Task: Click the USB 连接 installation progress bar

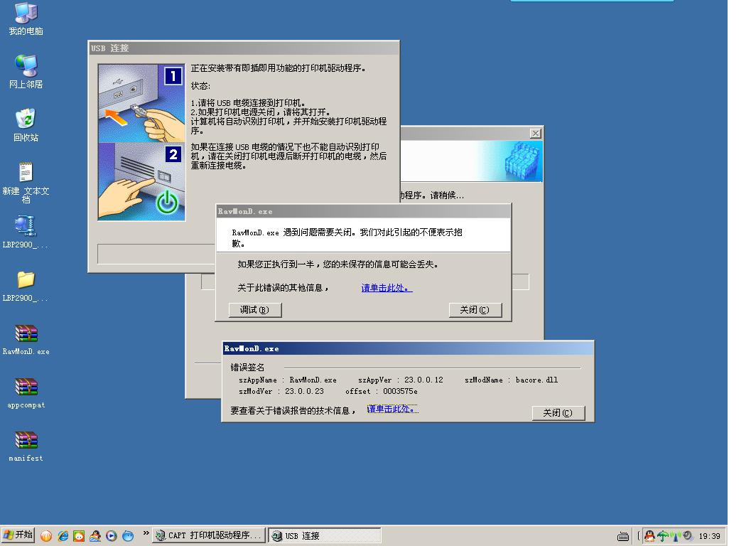Action: coord(156,255)
